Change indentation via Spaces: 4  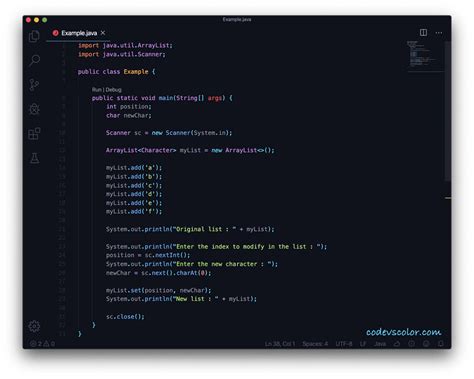coord(315,344)
